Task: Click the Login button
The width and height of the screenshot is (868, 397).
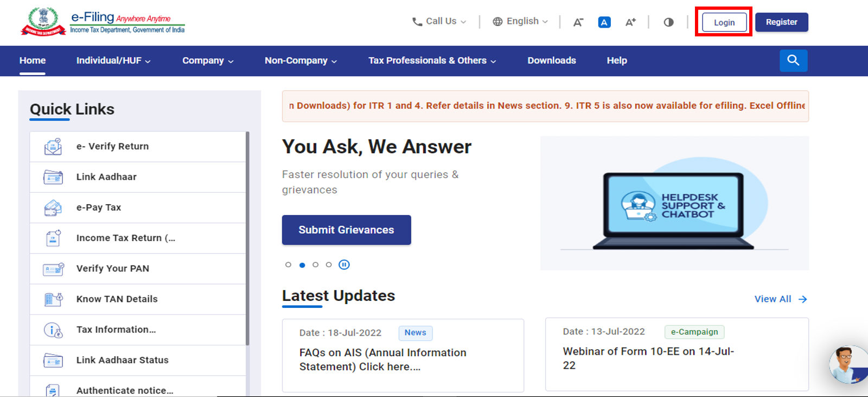Action: pyautogui.click(x=724, y=22)
